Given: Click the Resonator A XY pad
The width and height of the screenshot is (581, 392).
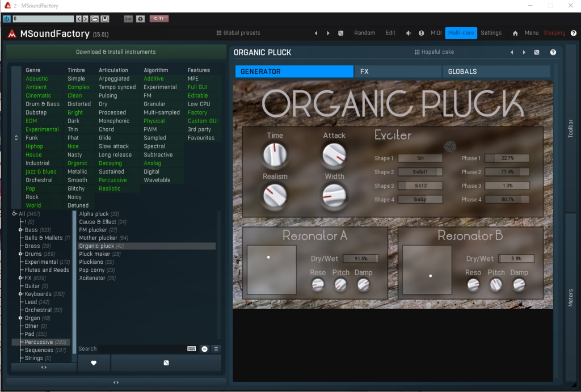Looking at the screenshot, I should (x=272, y=269).
